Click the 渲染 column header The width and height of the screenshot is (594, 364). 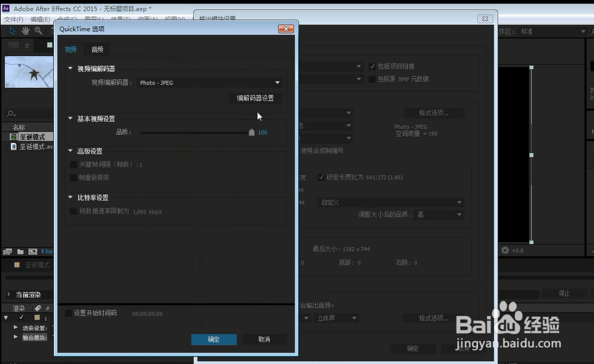[x=18, y=308]
